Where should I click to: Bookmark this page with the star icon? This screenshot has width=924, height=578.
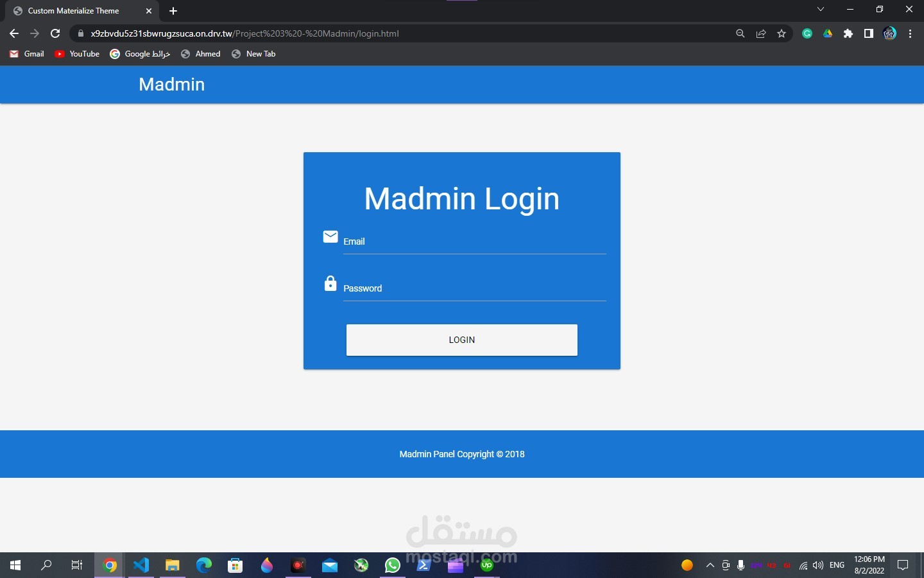point(782,33)
